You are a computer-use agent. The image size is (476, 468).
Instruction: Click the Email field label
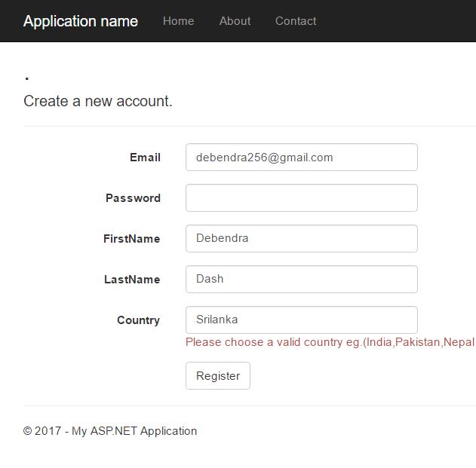(145, 158)
